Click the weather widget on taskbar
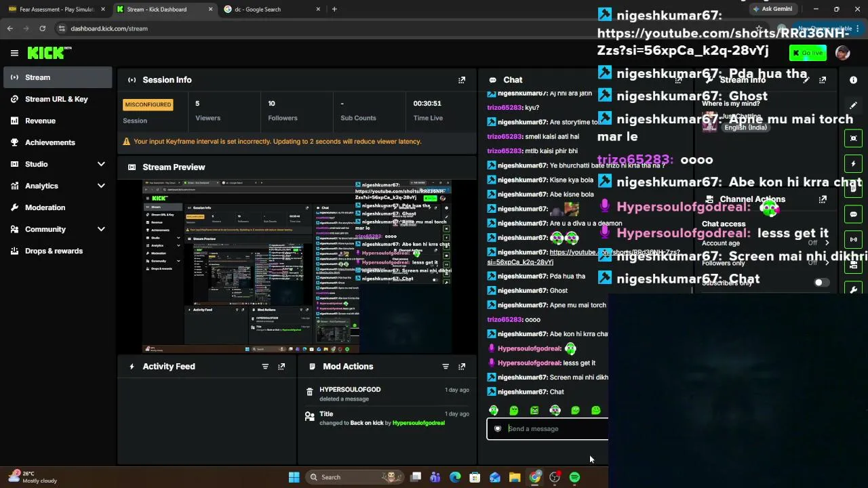 point(33,477)
